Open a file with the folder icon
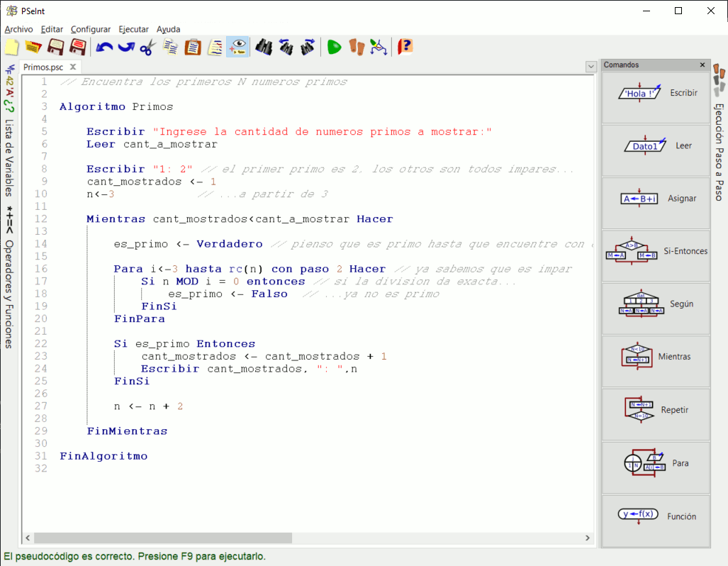Screen dimensions: 728x566 33,47
